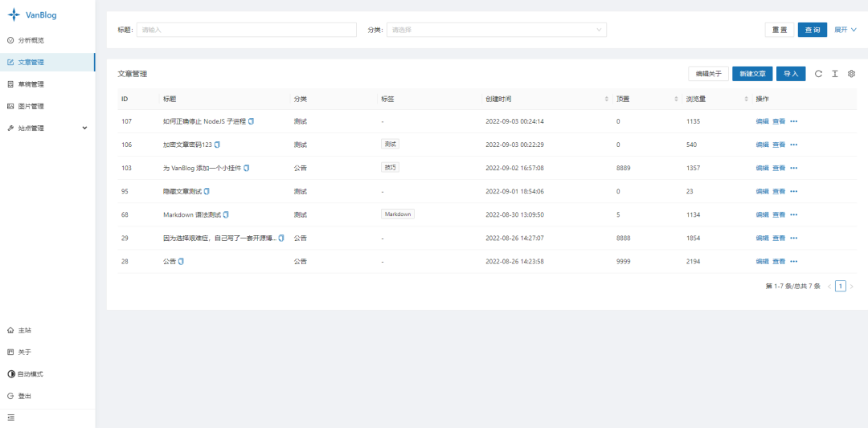Open more actions (•••) for article 68
This screenshot has height=428, width=868.
[794, 214]
